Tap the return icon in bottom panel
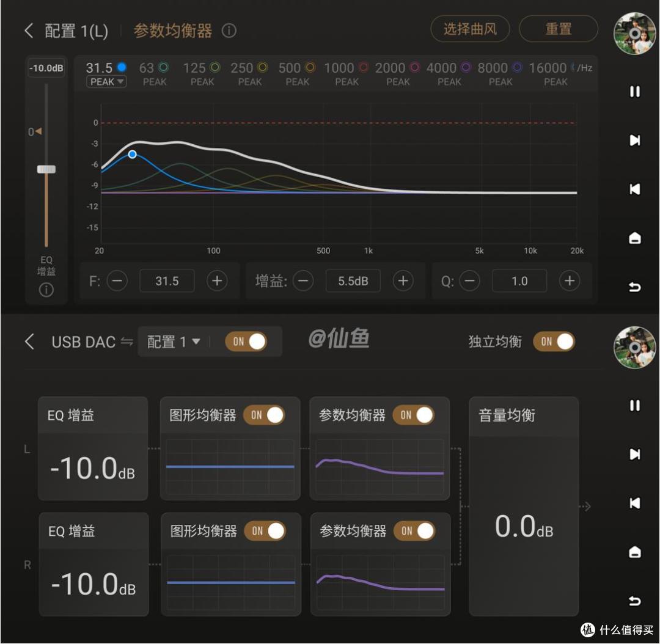This screenshot has height=644, width=660. 634,601
